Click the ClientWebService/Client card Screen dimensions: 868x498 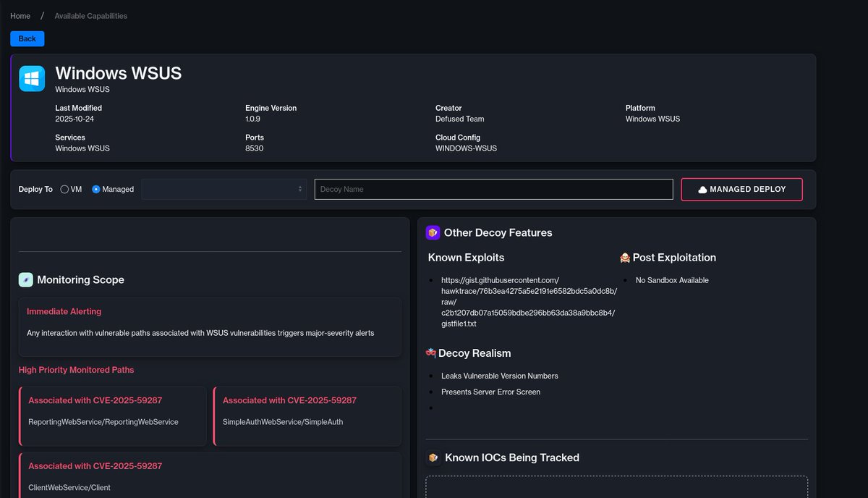(x=210, y=476)
